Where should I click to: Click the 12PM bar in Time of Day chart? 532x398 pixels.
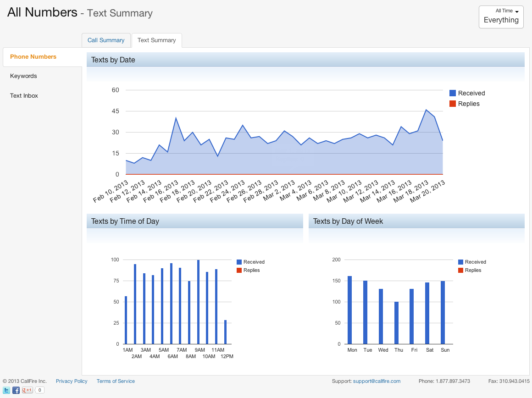tap(225, 332)
